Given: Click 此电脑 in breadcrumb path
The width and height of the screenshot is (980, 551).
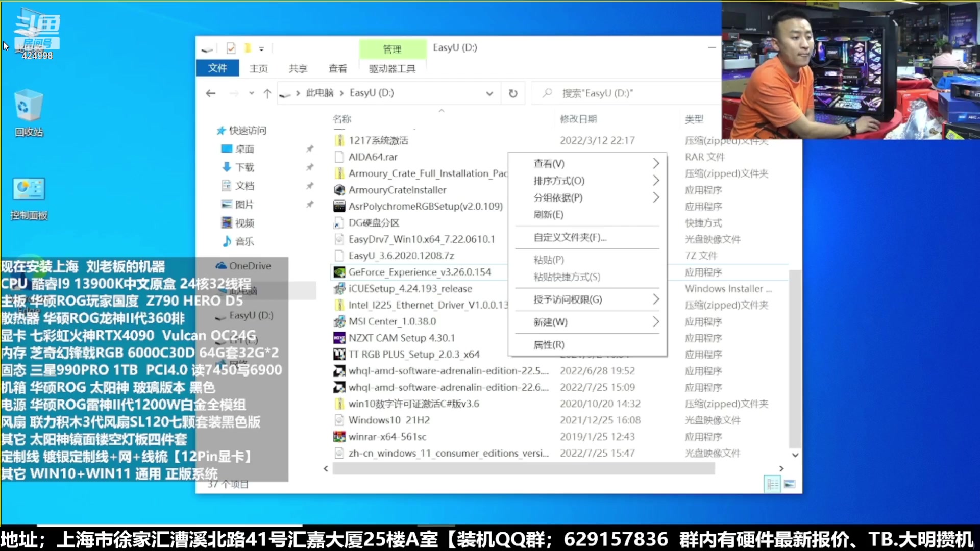Looking at the screenshot, I should [320, 93].
